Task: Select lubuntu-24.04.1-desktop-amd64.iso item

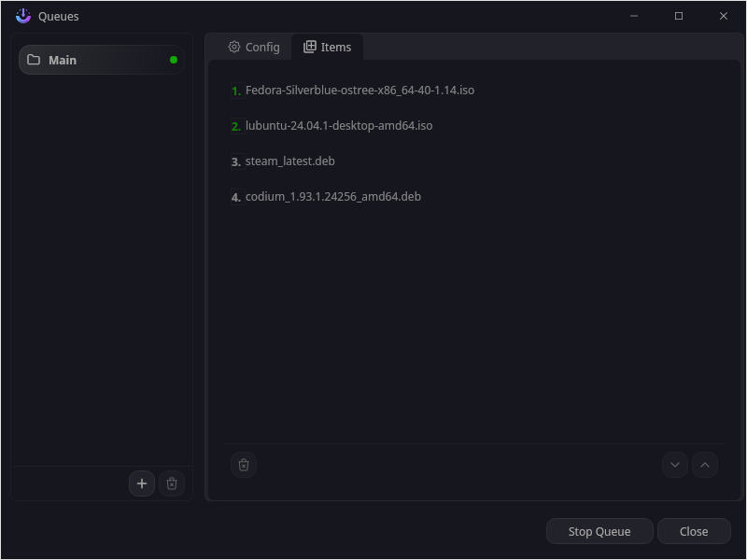Action: tap(338, 126)
